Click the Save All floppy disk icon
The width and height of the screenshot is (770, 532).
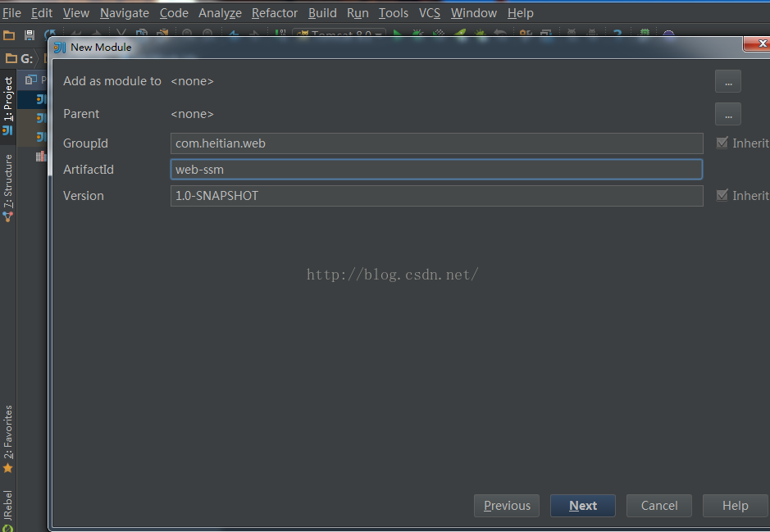(30, 35)
